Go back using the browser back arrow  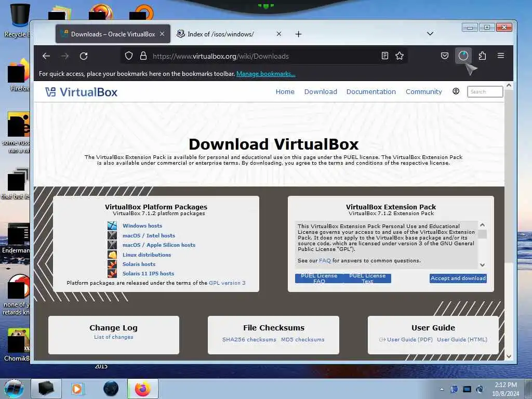coord(46,56)
